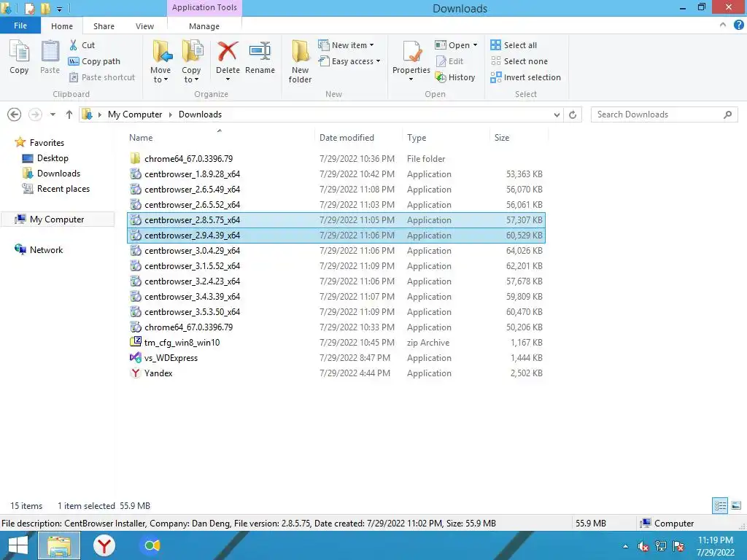Sort files by Date modified column

[x=357, y=138]
